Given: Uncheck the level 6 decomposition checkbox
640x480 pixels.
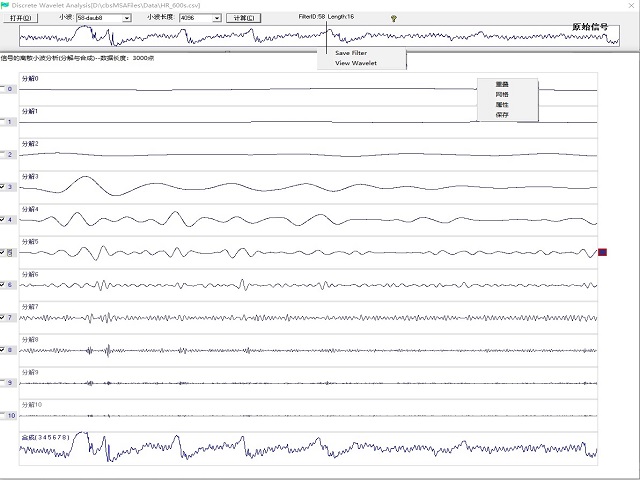Looking at the screenshot, I should coord(2,284).
